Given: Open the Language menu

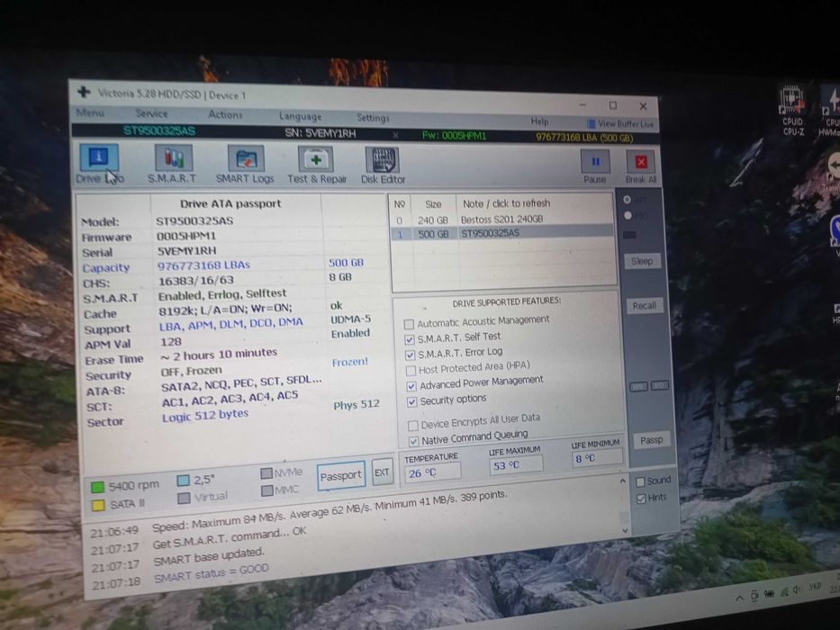Looking at the screenshot, I should coord(300,116).
